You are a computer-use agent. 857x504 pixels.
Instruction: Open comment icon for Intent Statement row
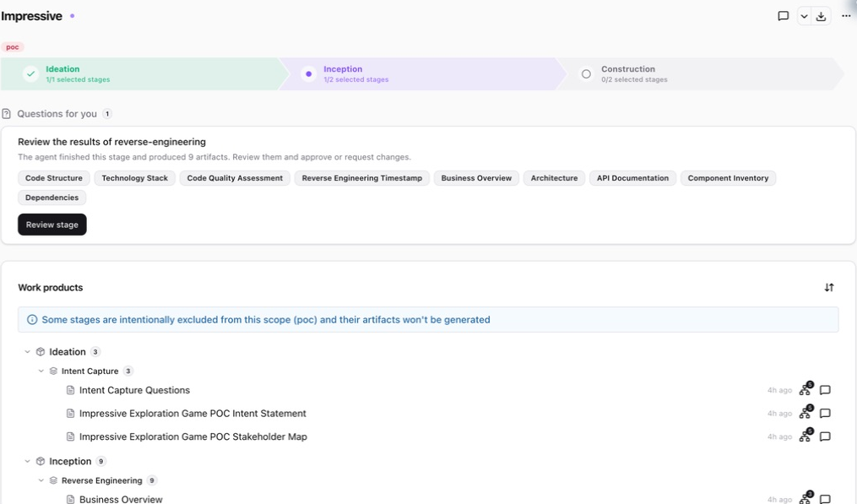(x=825, y=414)
